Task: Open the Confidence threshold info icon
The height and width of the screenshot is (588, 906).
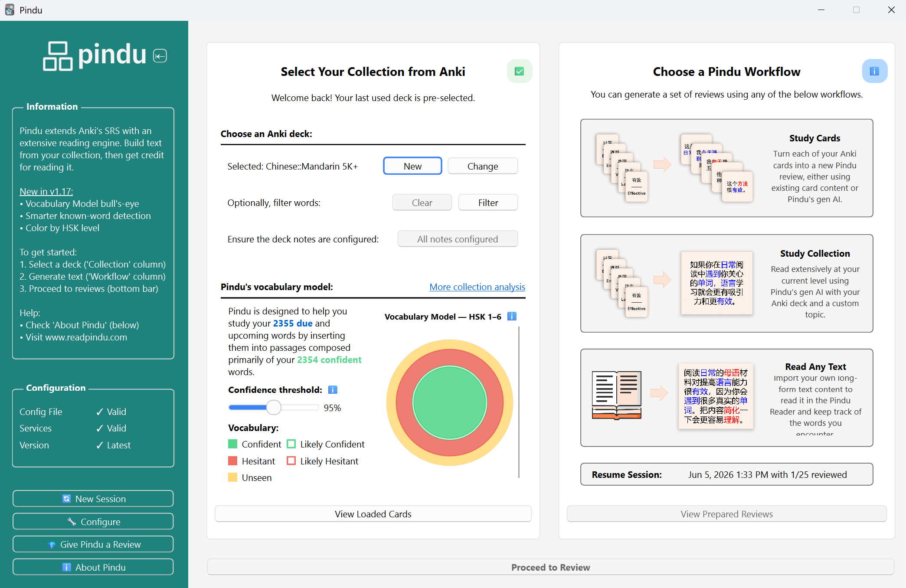Action: pos(333,390)
